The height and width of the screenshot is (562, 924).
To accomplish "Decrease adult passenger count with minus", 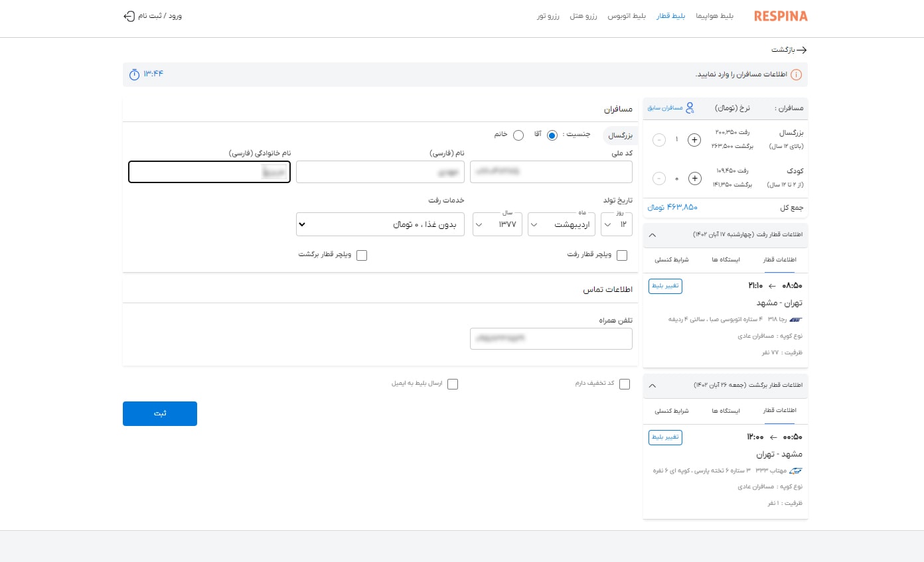I will click(658, 140).
